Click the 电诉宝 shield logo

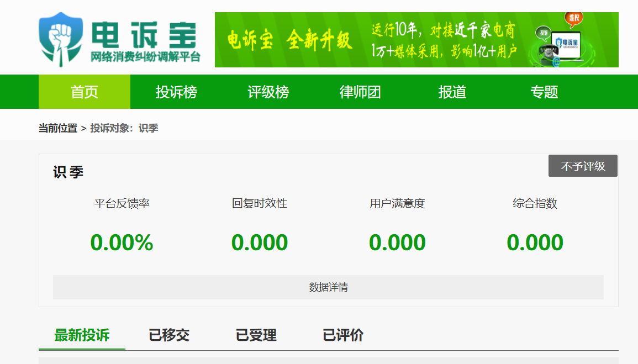tap(61, 39)
